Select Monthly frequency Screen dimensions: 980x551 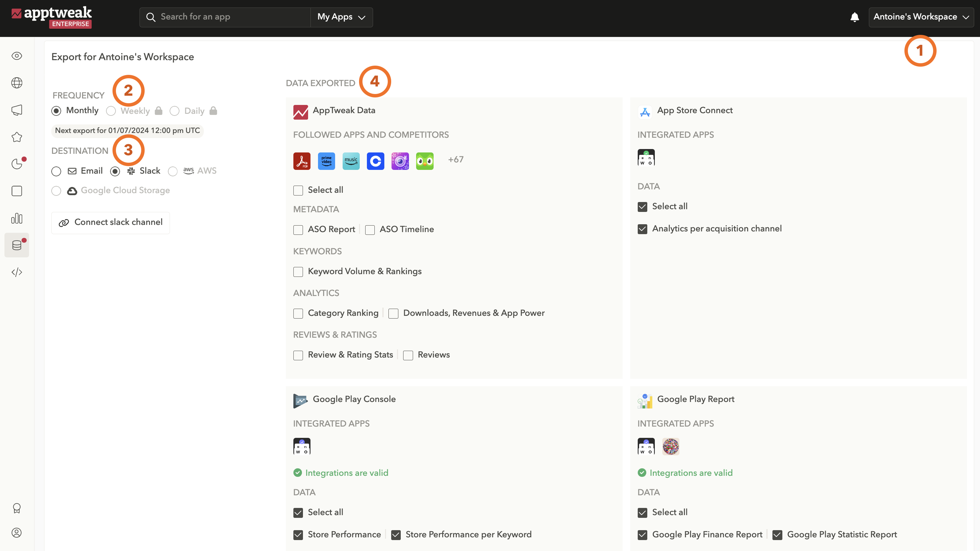56,111
